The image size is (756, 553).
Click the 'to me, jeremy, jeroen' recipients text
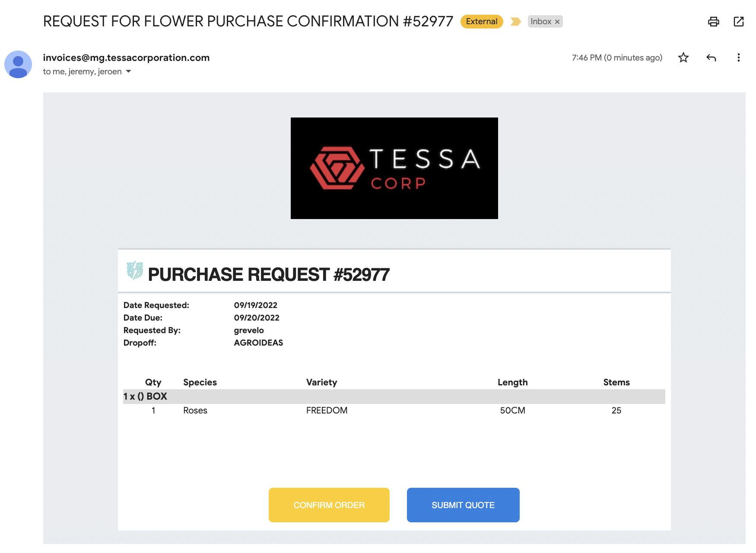coord(82,71)
